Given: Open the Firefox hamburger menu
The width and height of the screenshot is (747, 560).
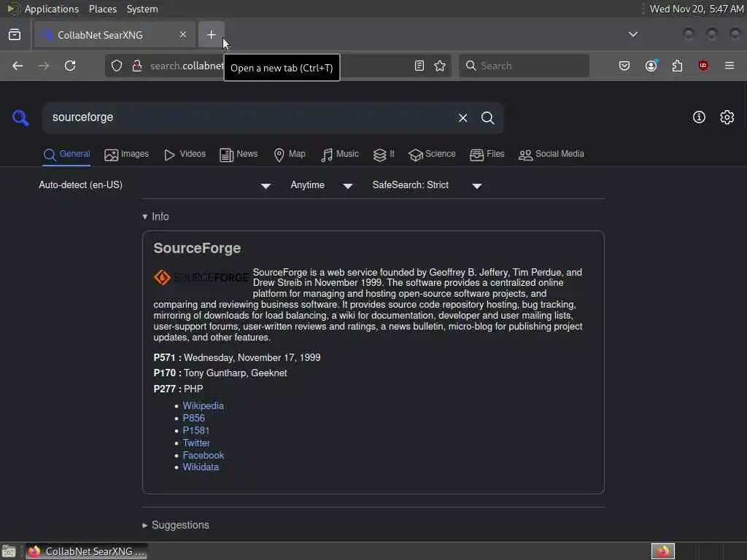Looking at the screenshot, I should tap(729, 66).
